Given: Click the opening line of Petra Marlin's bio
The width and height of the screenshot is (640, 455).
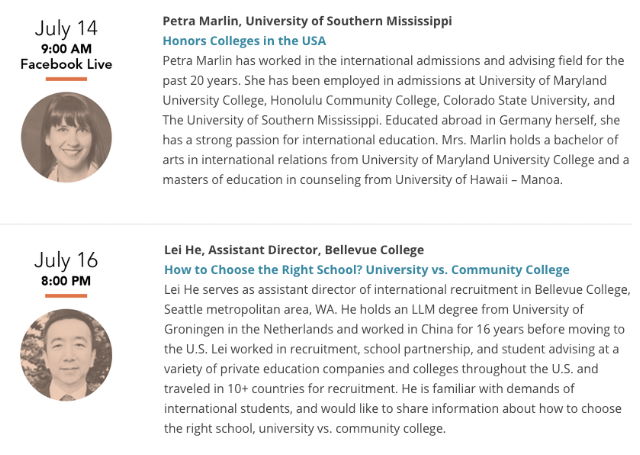Looking at the screenshot, I should point(393,61).
